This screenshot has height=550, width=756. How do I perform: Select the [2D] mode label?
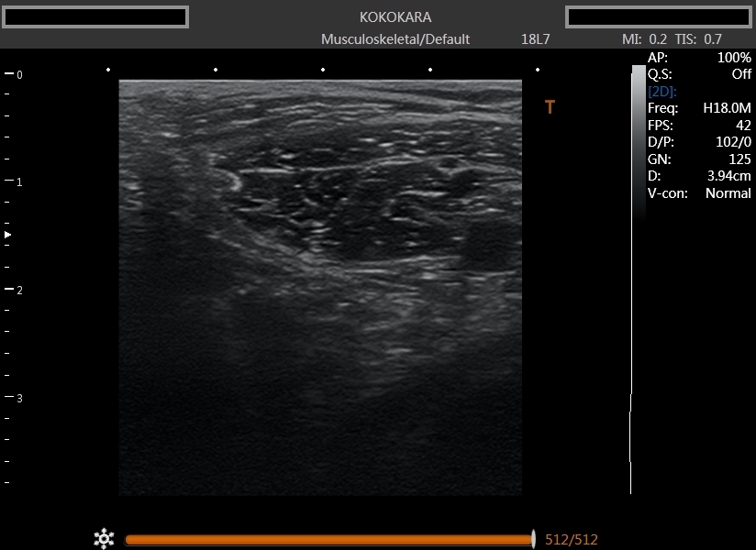pos(662,92)
